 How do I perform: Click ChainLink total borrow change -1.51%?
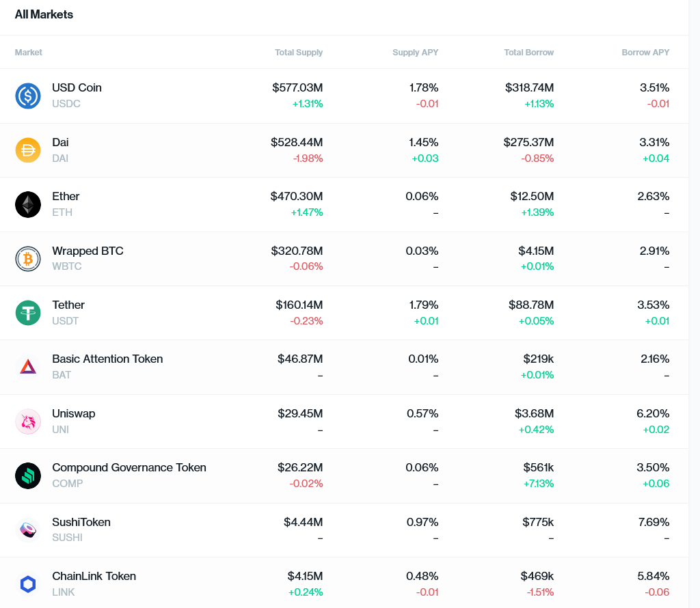click(540, 592)
